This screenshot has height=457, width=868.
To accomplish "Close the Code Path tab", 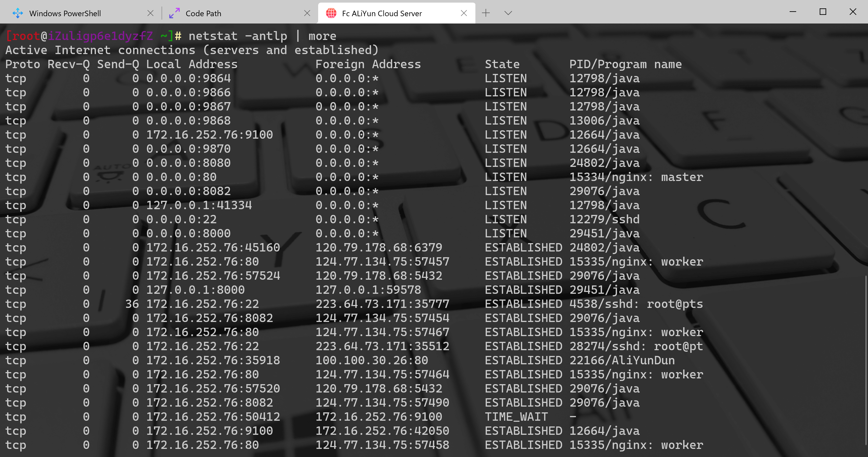I will point(307,13).
